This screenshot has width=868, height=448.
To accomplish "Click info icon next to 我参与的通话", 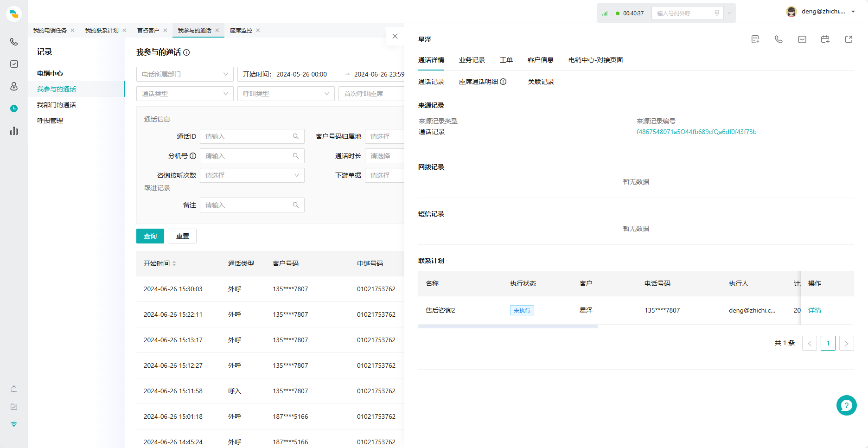I will pos(186,52).
